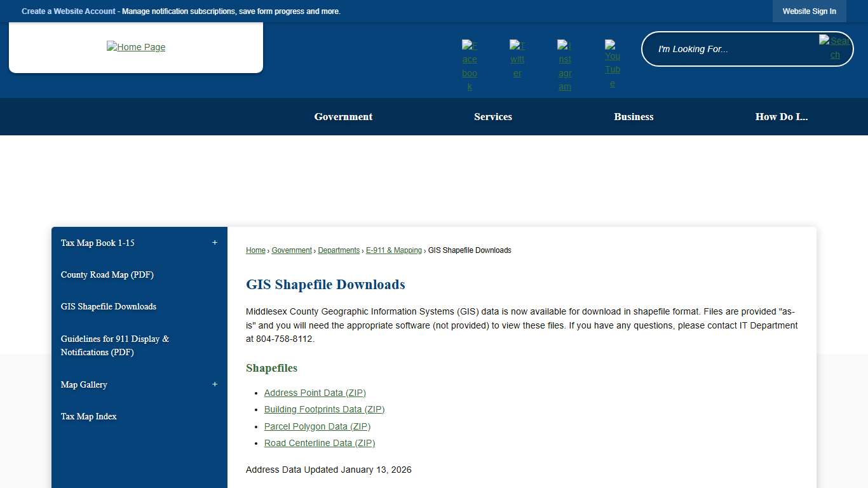Open the Instagram social media icon
The image size is (868, 488).
[564, 65]
